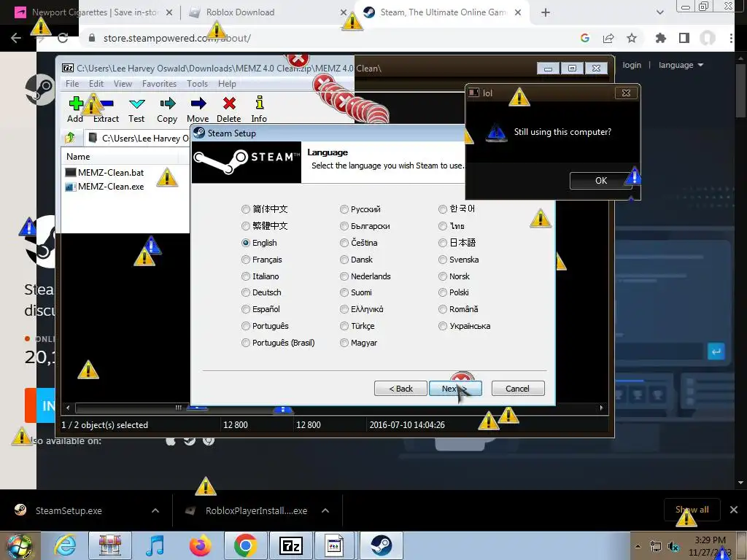
Task: Show hidden system tray icons
Action: point(638,547)
